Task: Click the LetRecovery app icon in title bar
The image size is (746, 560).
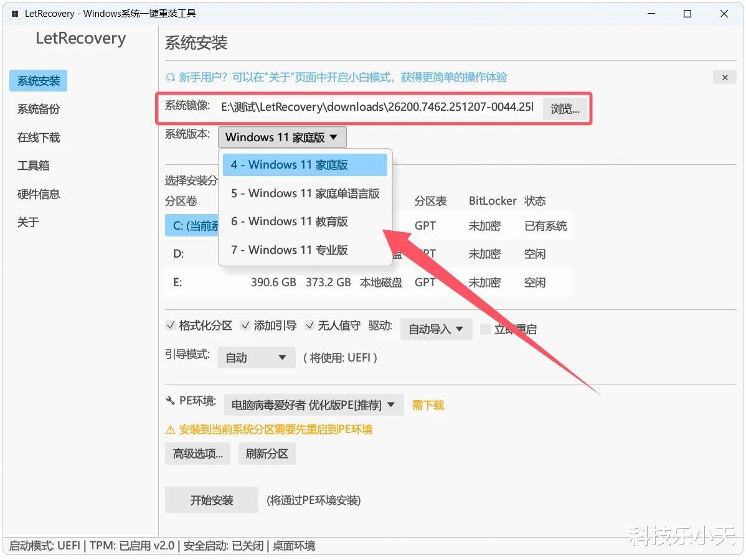Action: point(14,14)
